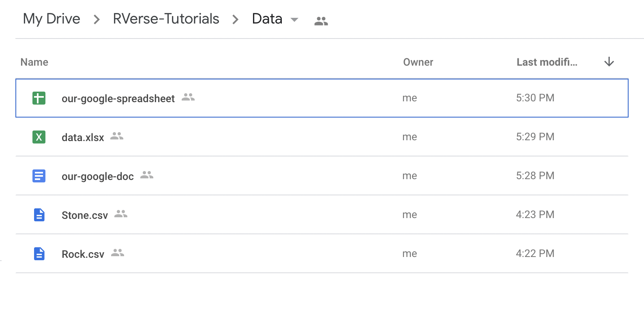Open My Drive breadcrumb
The height and width of the screenshot is (334, 644).
coord(52,19)
